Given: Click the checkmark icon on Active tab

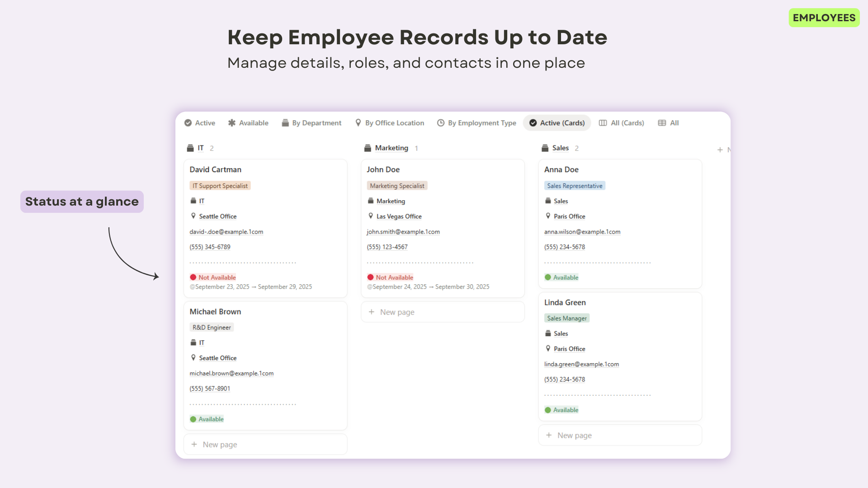Looking at the screenshot, I should 188,123.
